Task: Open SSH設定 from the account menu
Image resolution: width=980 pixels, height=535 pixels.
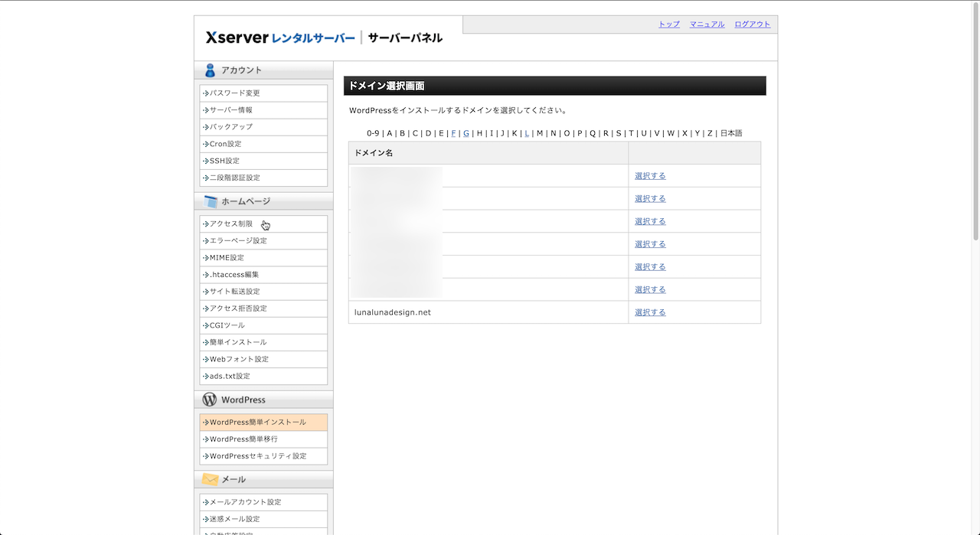Action: click(224, 161)
